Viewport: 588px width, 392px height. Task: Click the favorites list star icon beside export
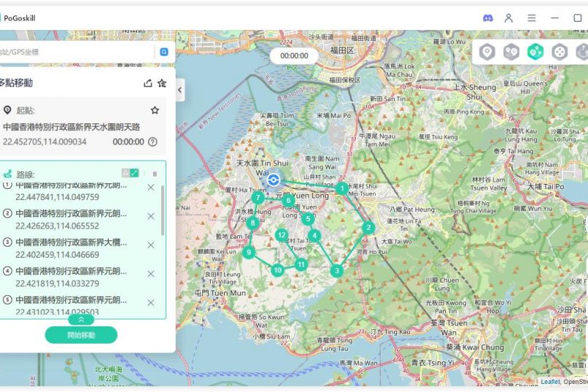[162, 83]
